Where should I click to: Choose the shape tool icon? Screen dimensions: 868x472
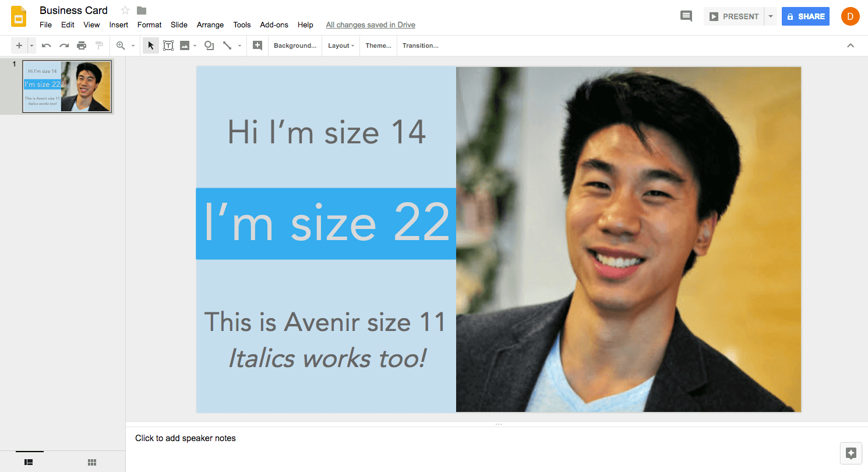pos(209,45)
